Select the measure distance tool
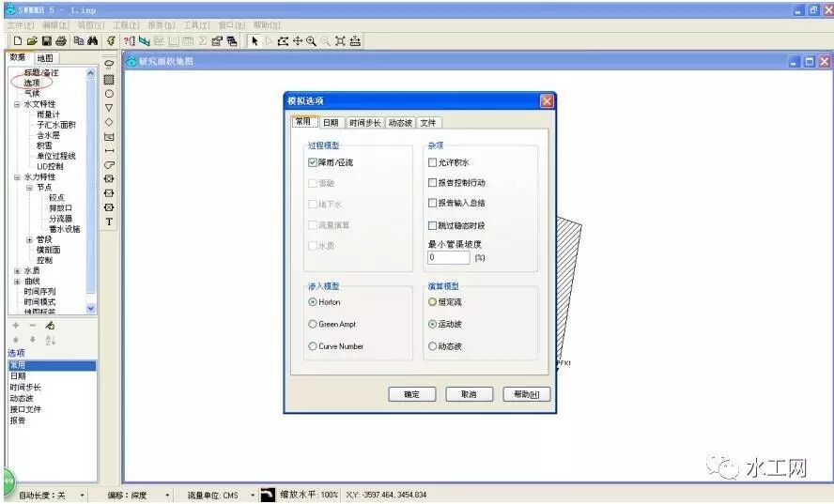Screen dimensions: 834x504 (355, 41)
